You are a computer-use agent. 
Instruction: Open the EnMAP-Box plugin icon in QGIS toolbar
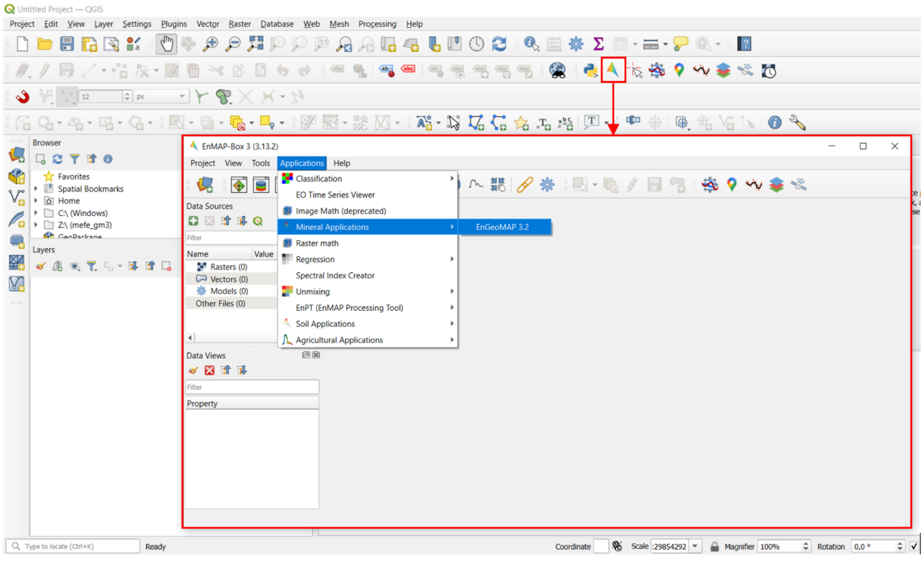pos(613,70)
